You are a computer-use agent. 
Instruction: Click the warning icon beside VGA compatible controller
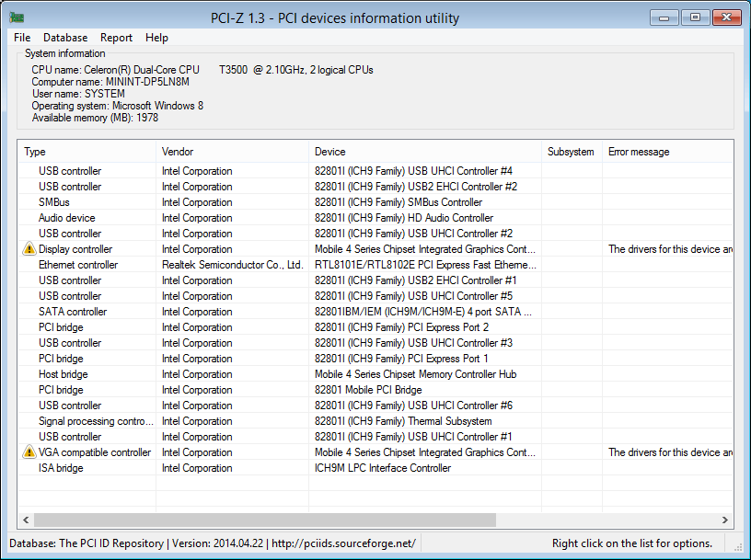point(29,451)
